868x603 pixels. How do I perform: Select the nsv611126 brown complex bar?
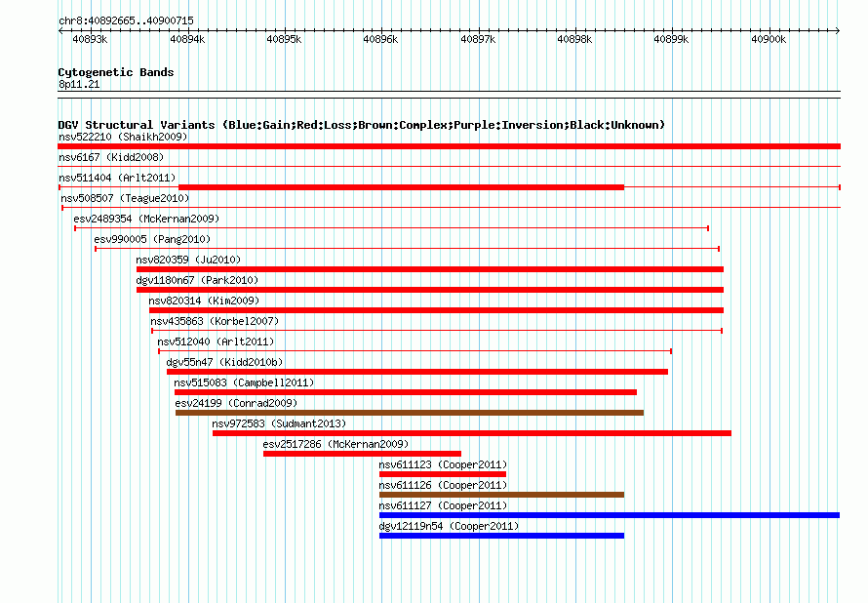501,495
